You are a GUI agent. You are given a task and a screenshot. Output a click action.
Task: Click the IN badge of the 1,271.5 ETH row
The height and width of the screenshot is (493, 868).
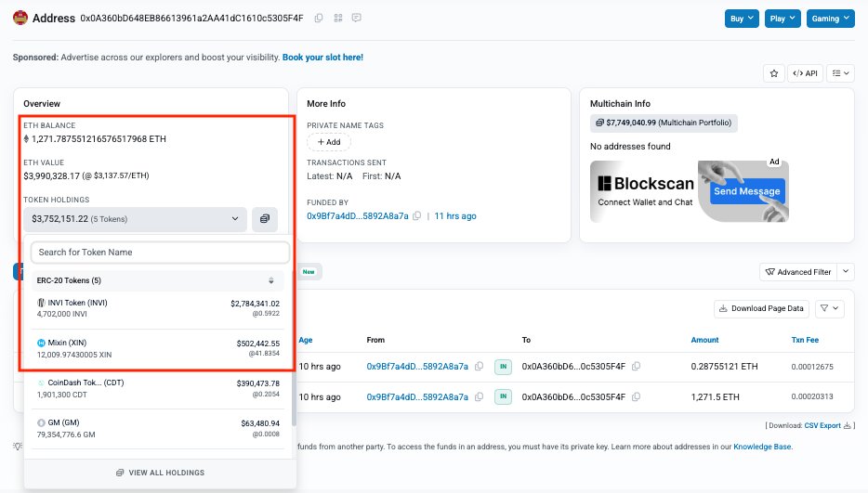[503, 396]
